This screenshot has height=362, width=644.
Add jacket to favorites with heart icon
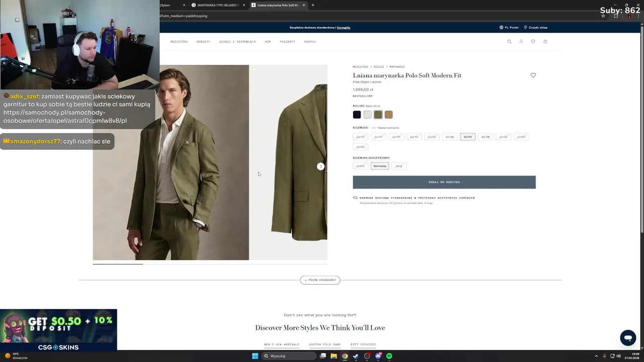coord(533,75)
